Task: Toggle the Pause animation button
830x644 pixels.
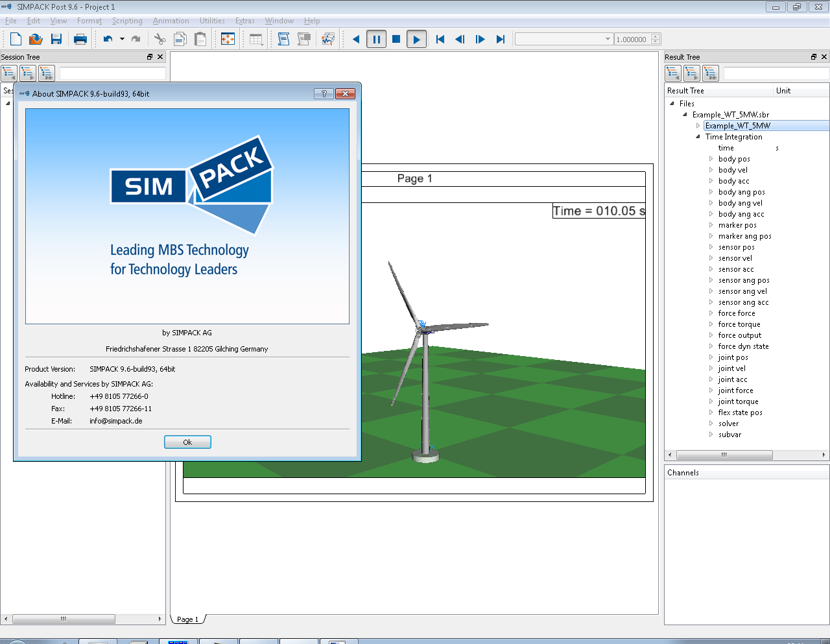Action: 376,40
